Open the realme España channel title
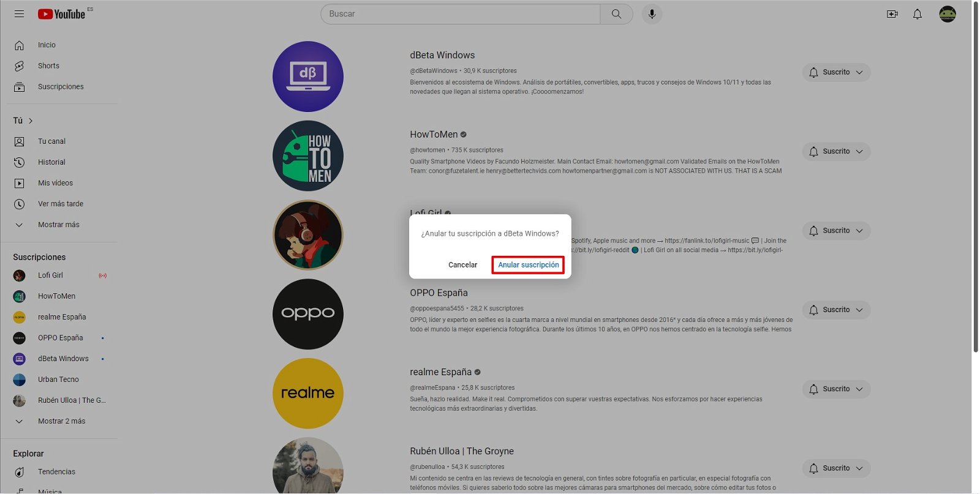 (x=440, y=372)
